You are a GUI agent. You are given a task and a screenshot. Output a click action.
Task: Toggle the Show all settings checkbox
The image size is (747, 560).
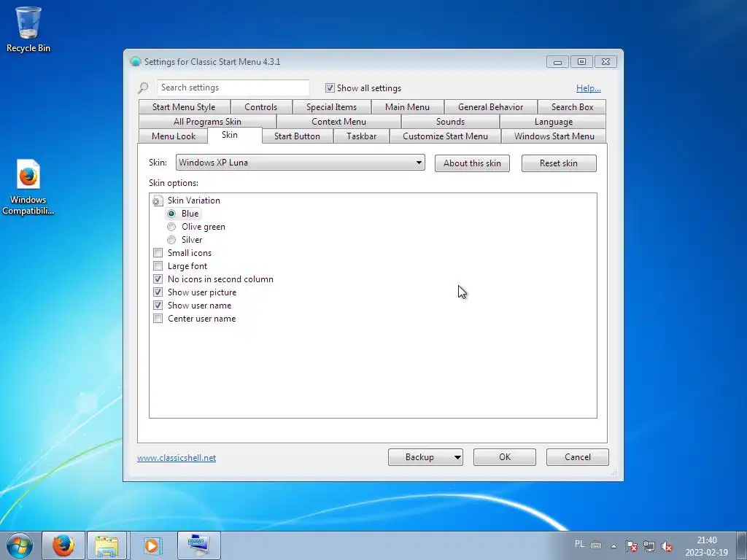(x=330, y=88)
